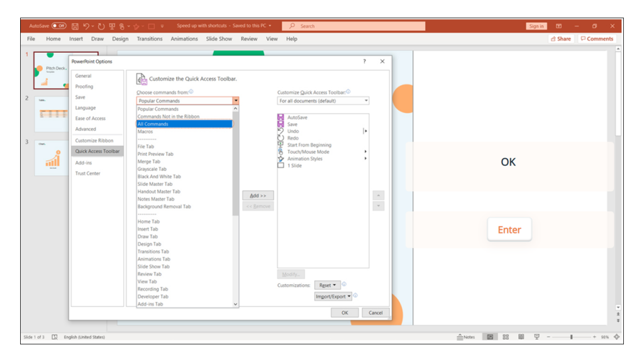Start Slide Show from the status bar icon
The height and width of the screenshot is (362, 644).
536,336
